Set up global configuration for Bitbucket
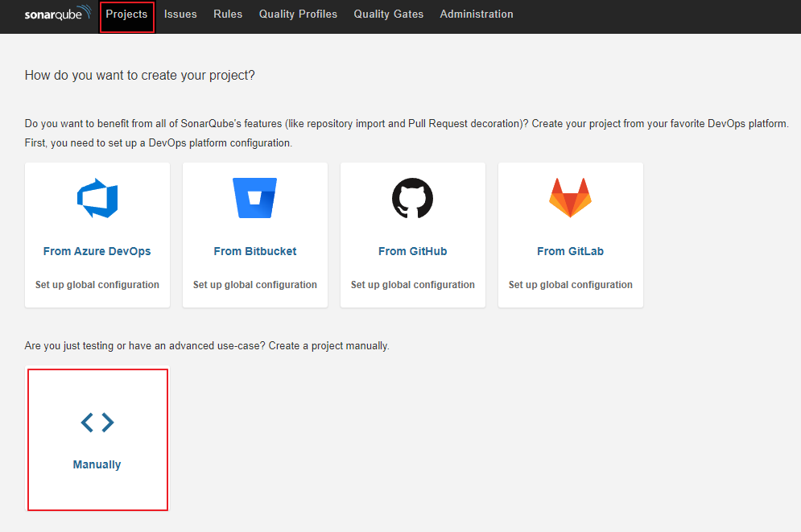This screenshot has height=532, width=801. [x=255, y=285]
